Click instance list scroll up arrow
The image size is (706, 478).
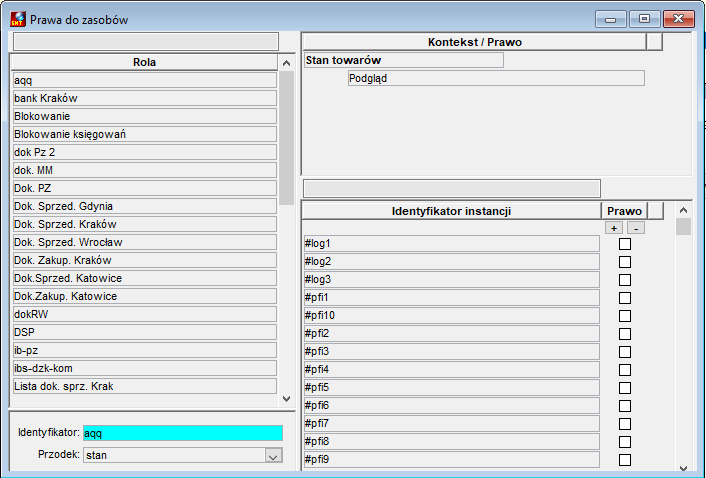683,210
